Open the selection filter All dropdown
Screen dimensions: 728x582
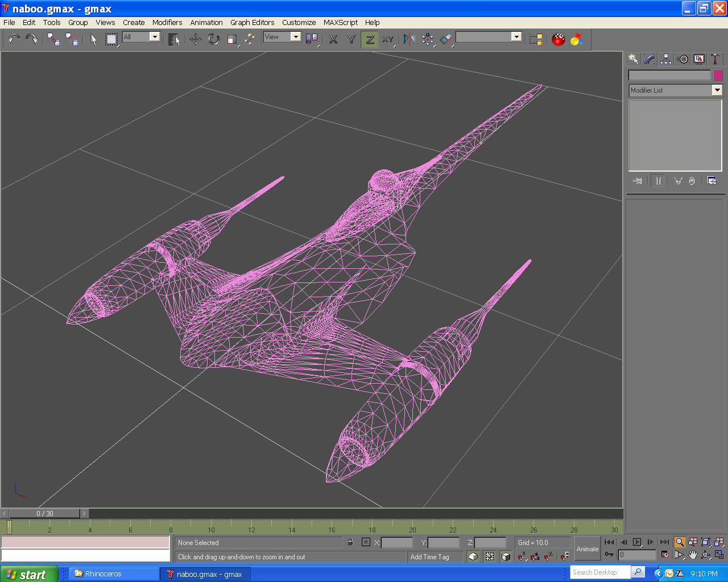point(141,36)
